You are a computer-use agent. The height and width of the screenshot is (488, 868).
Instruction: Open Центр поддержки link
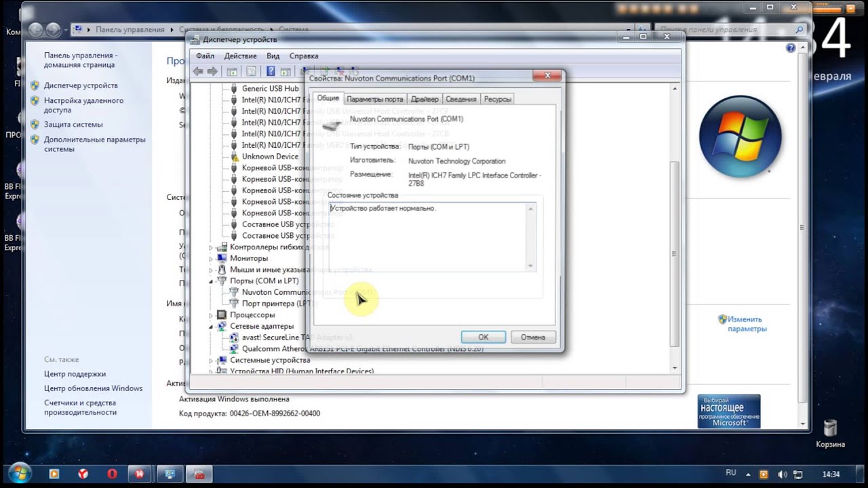coord(75,373)
